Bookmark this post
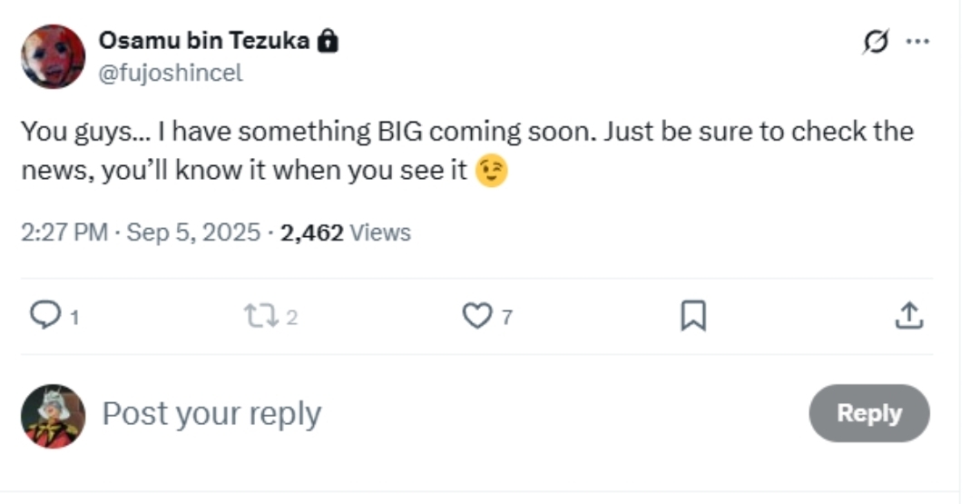Viewport: 980px width, 504px height. pyautogui.click(x=692, y=316)
